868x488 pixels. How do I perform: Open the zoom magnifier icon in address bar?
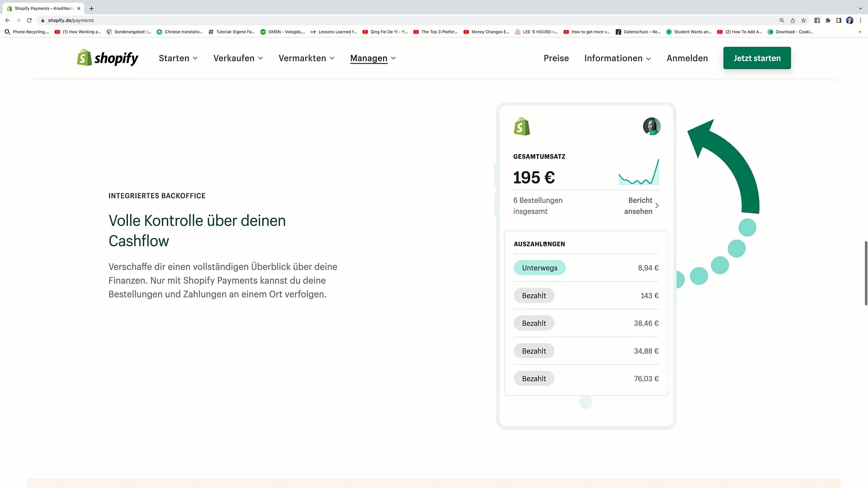tap(782, 20)
